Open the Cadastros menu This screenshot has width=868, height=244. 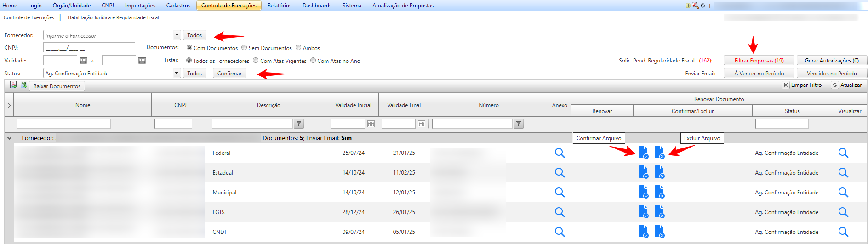178,6
